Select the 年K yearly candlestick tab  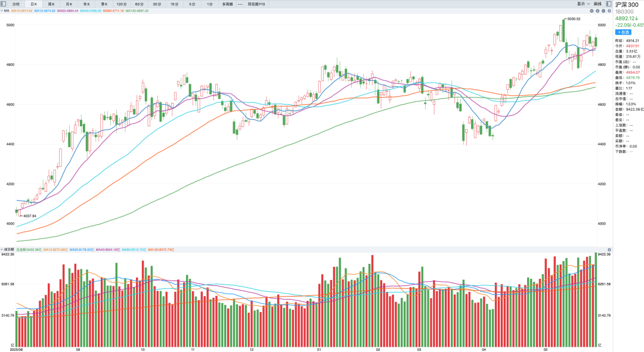pos(86,4)
